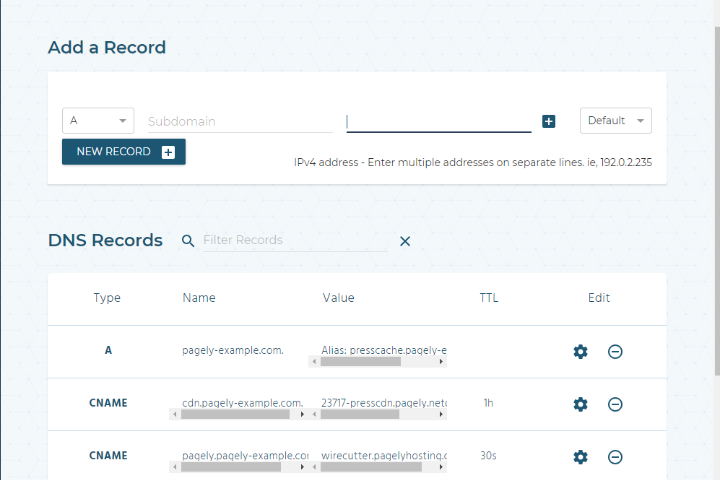Click the Edit column header
The width and height of the screenshot is (720, 480).
(599, 298)
